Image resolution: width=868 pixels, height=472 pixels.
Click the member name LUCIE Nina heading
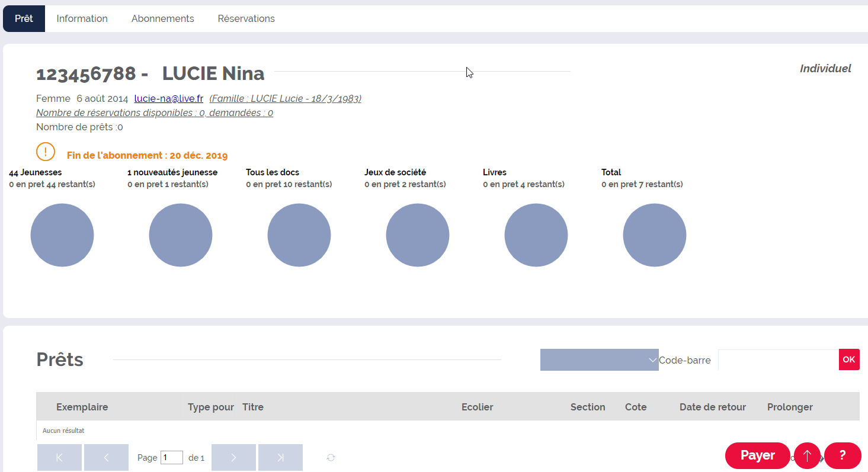213,73
